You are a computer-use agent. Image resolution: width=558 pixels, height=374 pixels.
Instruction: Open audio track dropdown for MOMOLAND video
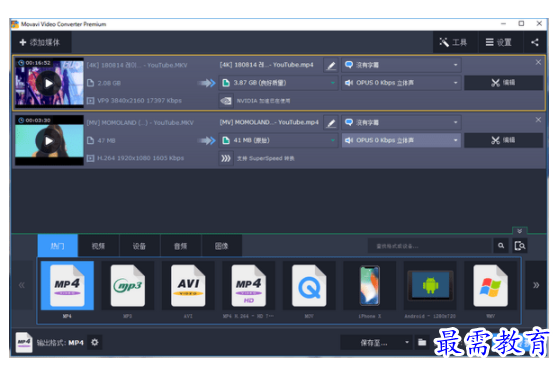coord(401,140)
